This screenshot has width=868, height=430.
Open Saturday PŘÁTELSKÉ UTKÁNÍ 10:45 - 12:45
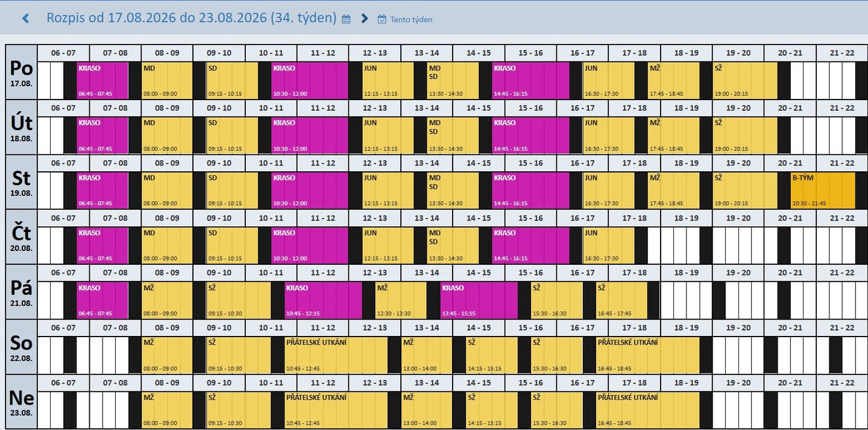pyautogui.click(x=336, y=355)
